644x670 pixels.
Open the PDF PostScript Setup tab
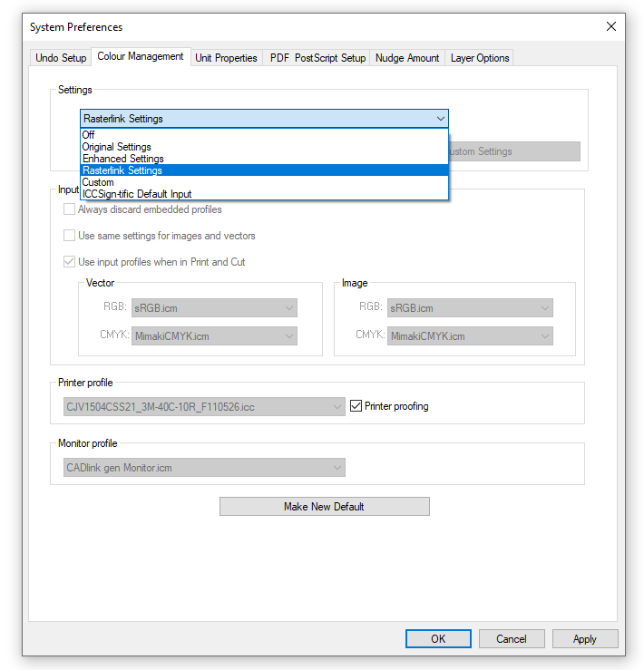pos(317,58)
